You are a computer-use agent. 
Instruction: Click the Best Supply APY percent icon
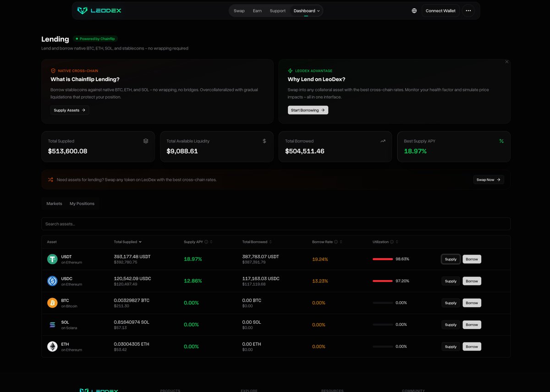(501, 141)
